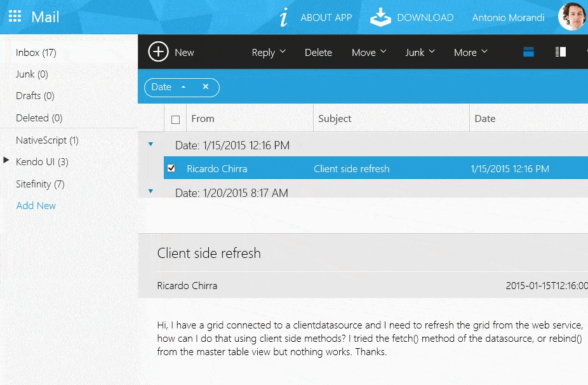
Task: Switch to the horizontal reading pane layout icon
Action: point(529,52)
